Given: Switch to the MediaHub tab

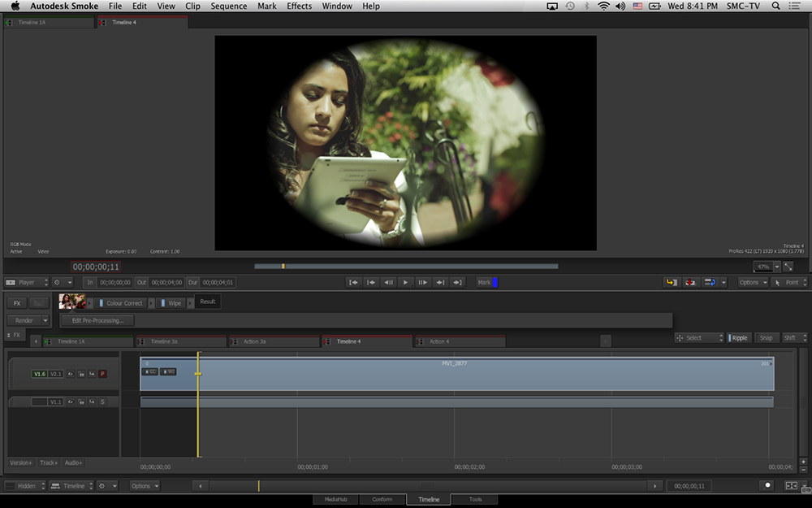Looking at the screenshot, I should tap(335, 499).
